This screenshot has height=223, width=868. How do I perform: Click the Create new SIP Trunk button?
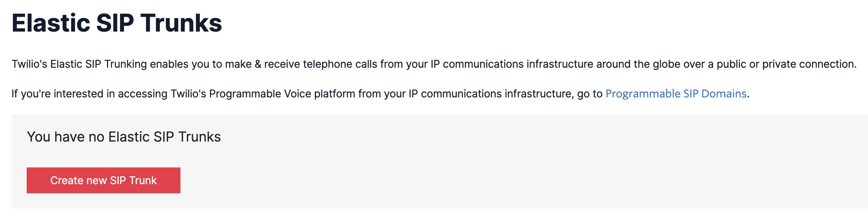[x=103, y=180]
